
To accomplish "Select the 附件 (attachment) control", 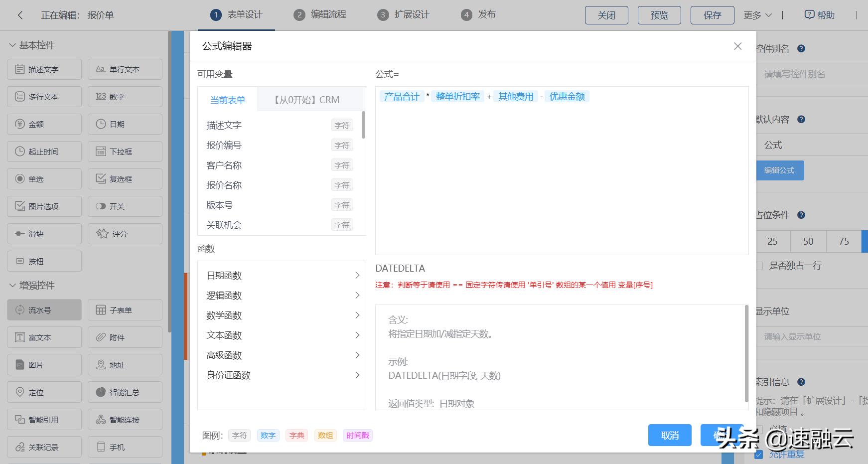I will tap(125, 337).
